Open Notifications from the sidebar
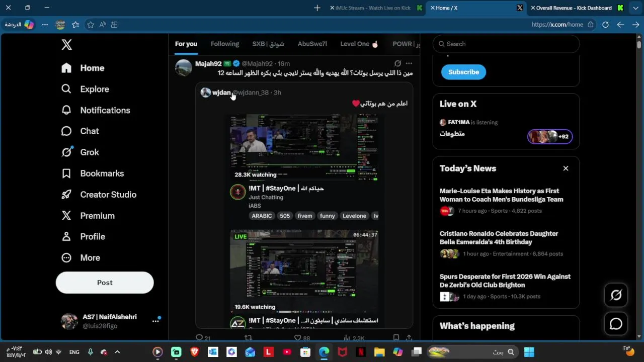644x362 pixels. click(96, 110)
